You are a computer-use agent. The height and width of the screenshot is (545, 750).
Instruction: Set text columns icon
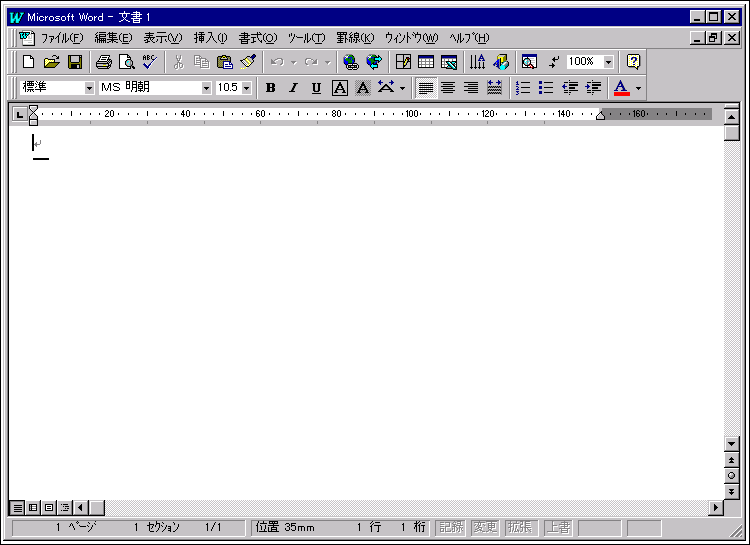[x=477, y=62]
